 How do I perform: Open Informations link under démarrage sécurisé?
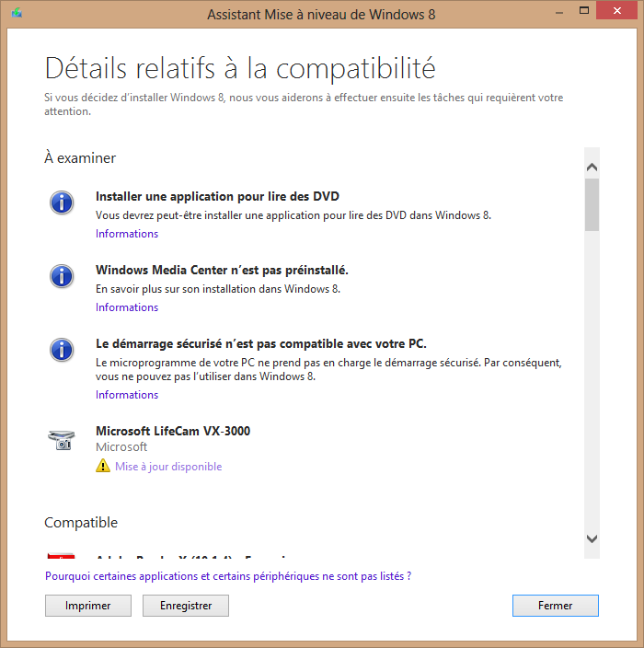[x=127, y=395]
